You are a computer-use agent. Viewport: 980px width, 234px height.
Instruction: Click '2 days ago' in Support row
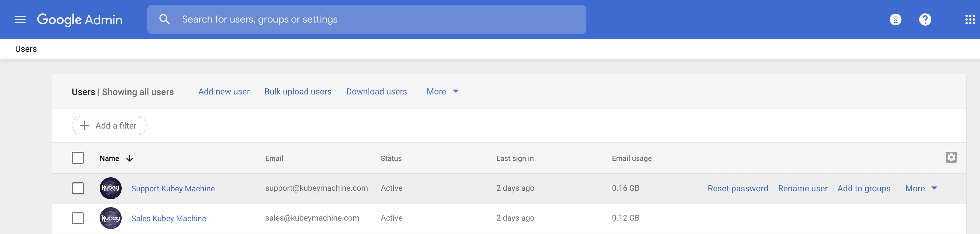click(515, 188)
